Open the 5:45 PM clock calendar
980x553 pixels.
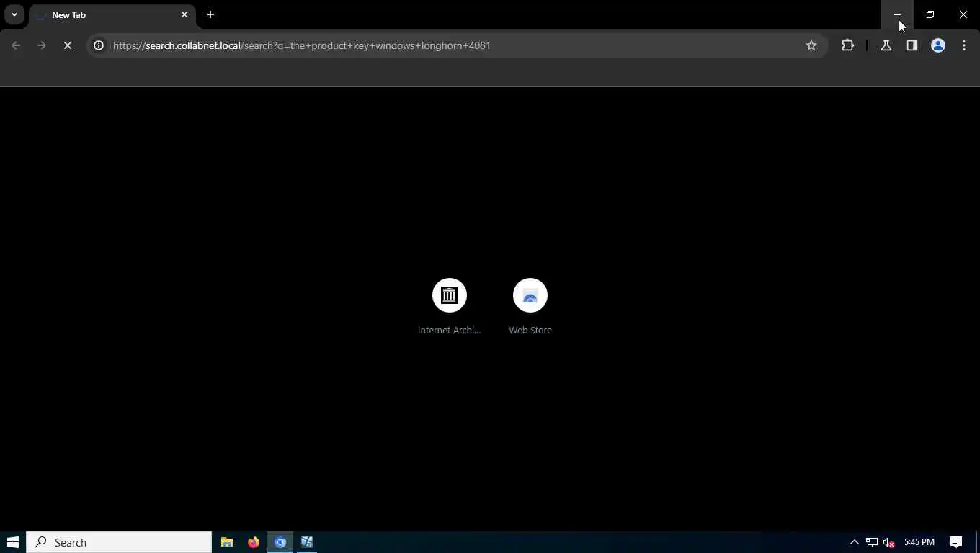point(919,542)
